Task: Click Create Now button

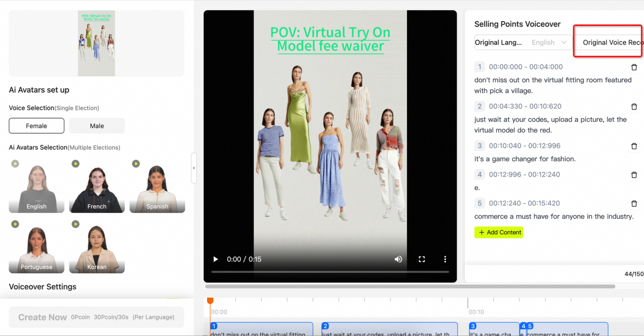Action: (96, 317)
